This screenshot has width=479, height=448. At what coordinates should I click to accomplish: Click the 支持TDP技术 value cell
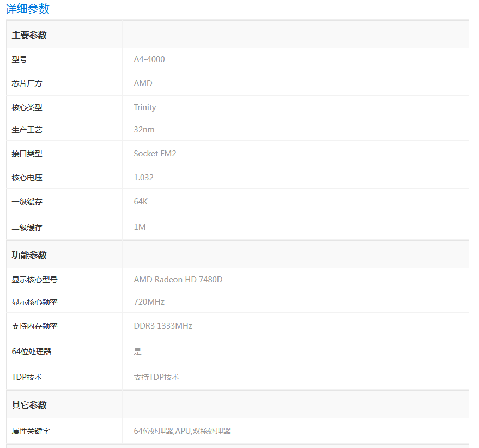point(157,377)
